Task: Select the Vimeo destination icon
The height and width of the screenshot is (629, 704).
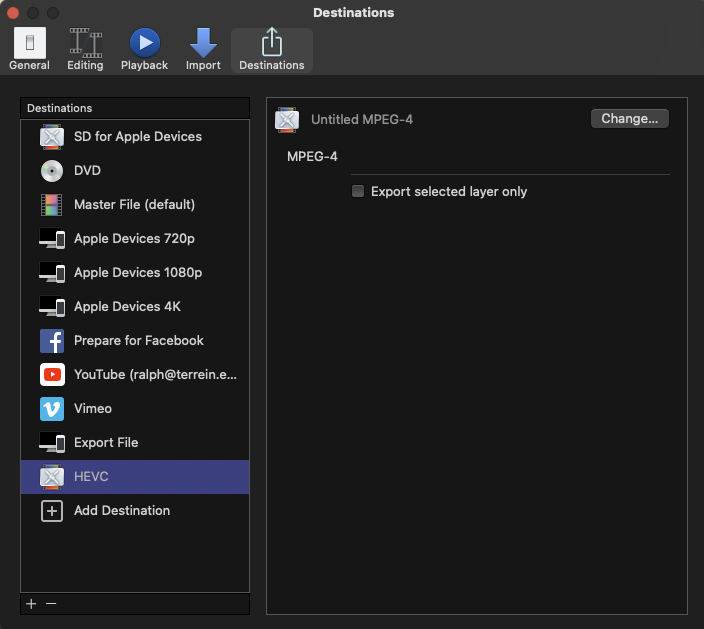Action: pyautogui.click(x=52, y=409)
